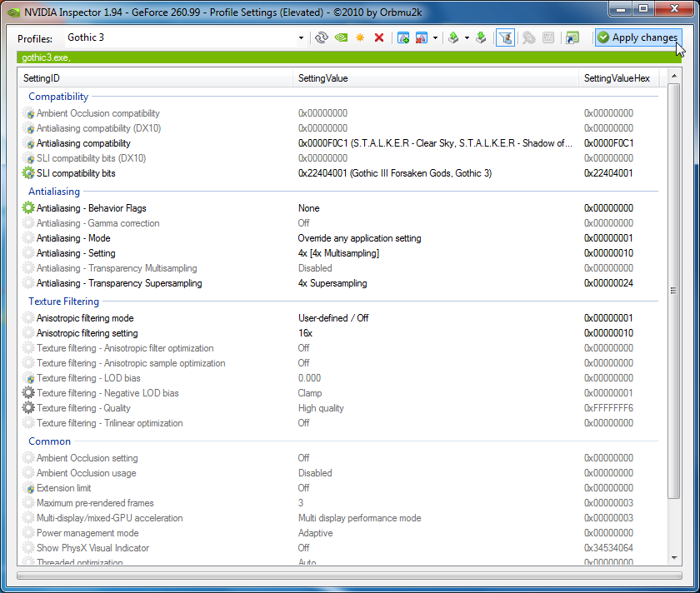Image resolution: width=700 pixels, height=593 pixels.
Task: Open the dropdown arrow next to remove application
Action: pyautogui.click(x=435, y=38)
